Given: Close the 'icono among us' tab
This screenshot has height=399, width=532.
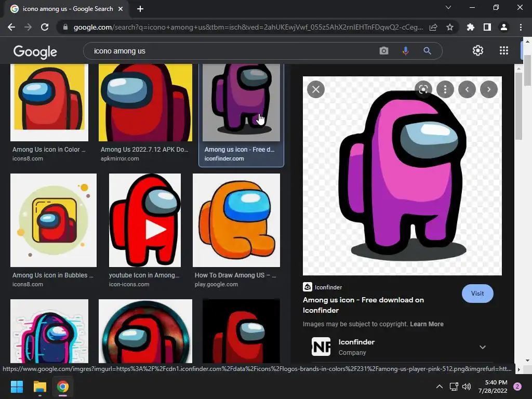Looking at the screenshot, I should click(x=121, y=9).
